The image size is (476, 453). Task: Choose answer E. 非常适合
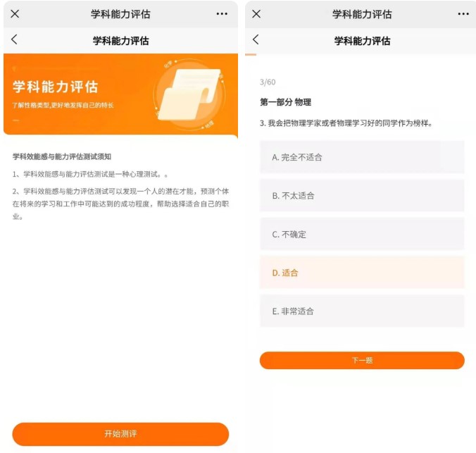pyautogui.click(x=362, y=311)
